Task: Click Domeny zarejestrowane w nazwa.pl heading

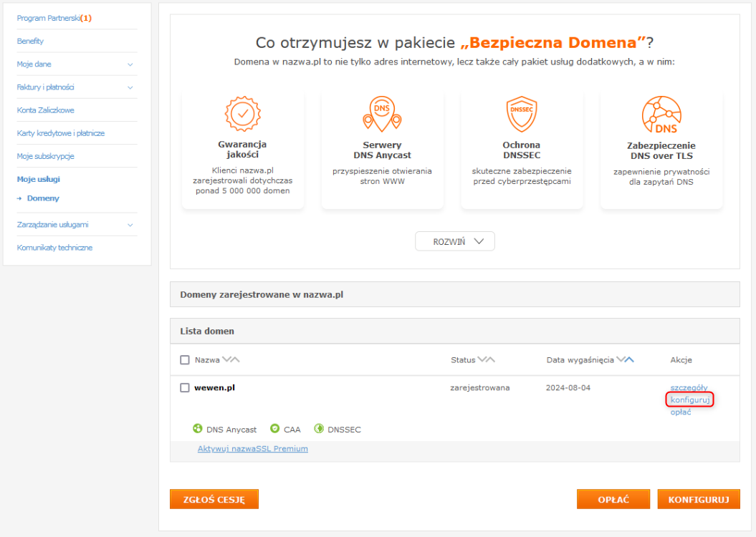Action: pos(262,295)
